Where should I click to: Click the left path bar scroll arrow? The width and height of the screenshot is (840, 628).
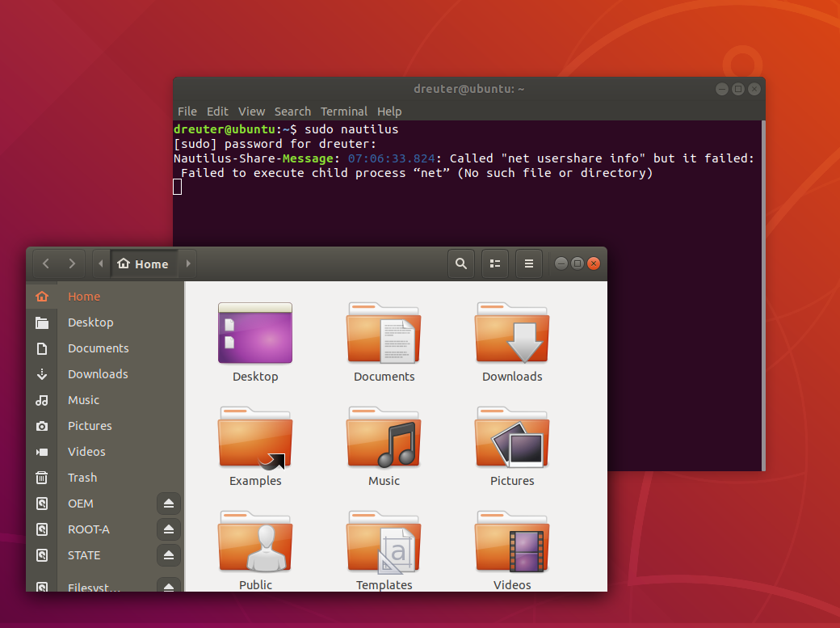(101, 263)
